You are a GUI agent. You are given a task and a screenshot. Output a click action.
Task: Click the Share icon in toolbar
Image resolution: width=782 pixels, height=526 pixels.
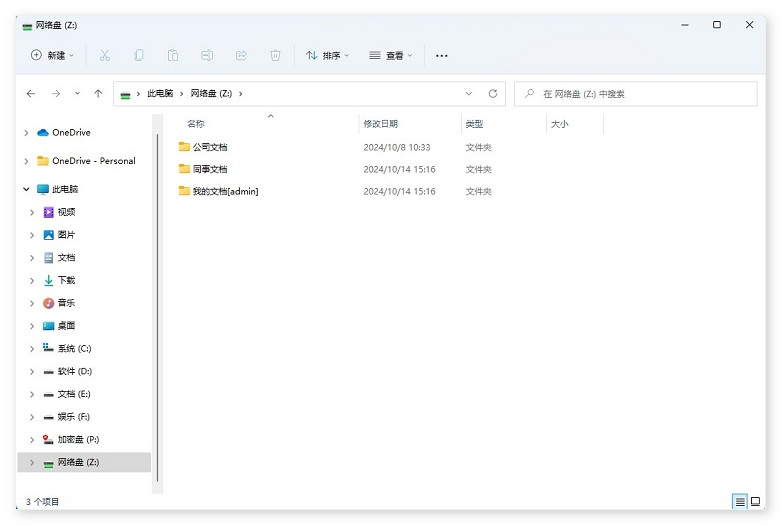[x=241, y=55]
